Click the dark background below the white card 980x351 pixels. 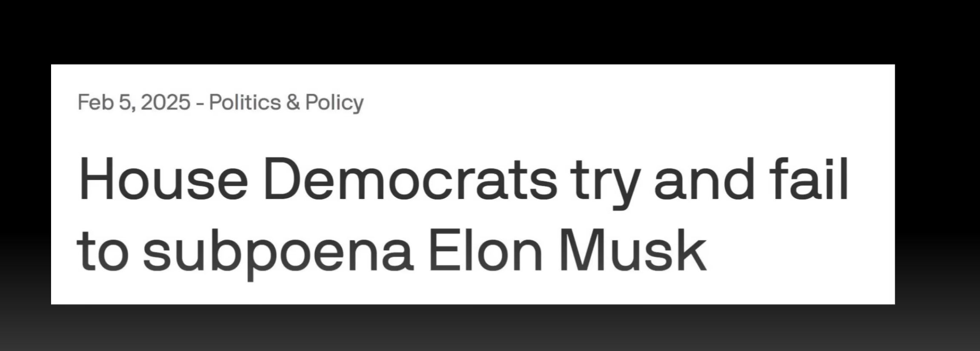489,328
